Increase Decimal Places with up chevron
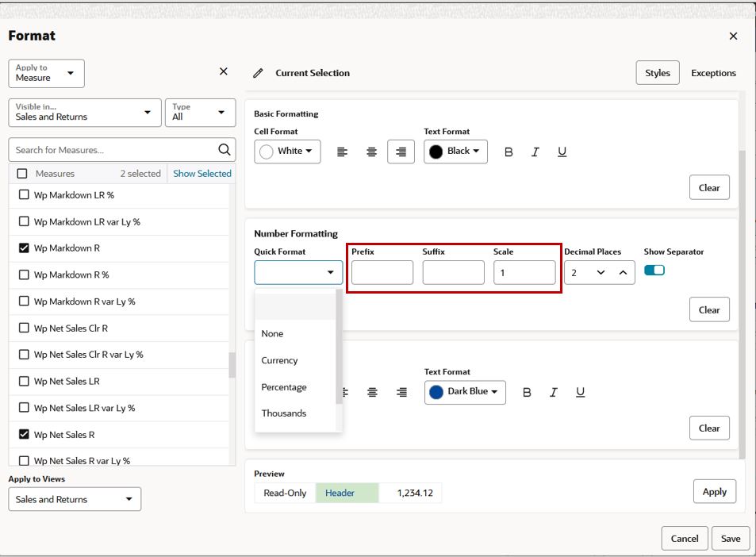Image resolution: width=756 pixels, height=557 pixels. [623, 272]
